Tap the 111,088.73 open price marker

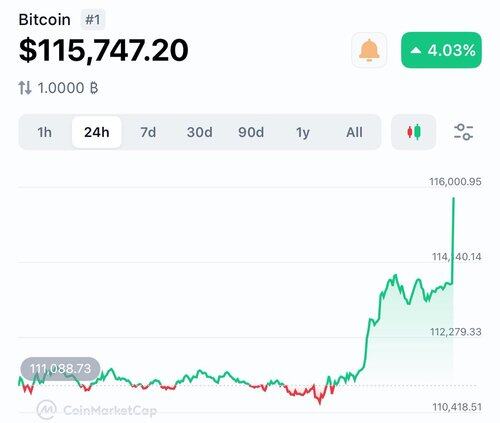[60, 369]
